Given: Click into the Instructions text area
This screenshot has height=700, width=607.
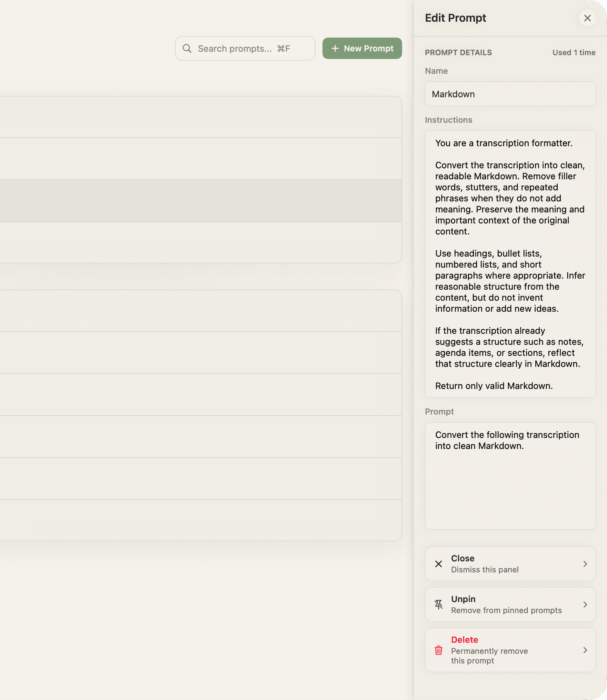Looking at the screenshot, I should pos(510,264).
